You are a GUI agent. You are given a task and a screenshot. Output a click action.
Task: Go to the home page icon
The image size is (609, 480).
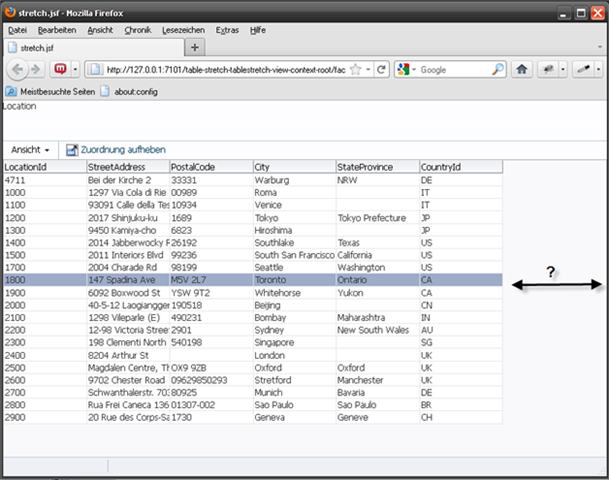pyautogui.click(x=522, y=70)
